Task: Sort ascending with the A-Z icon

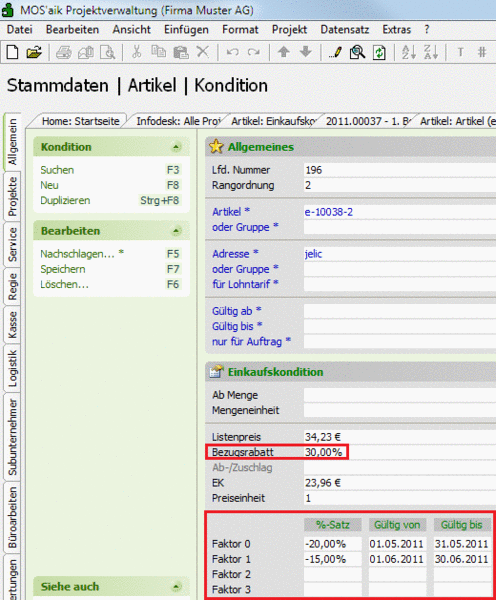Action: (408, 52)
